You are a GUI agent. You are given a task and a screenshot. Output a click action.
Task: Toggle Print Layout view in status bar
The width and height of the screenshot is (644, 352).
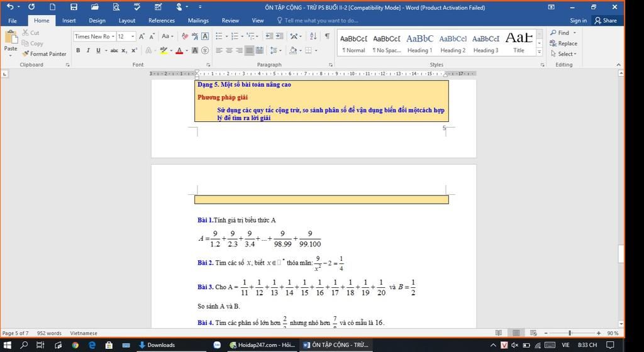click(x=516, y=333)
